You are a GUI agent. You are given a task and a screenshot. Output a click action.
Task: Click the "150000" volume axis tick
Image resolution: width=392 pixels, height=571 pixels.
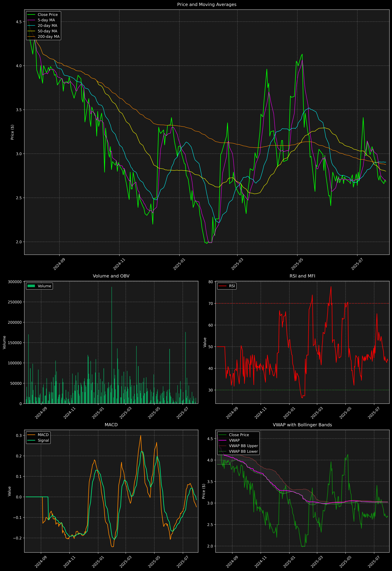pos(15,343)
